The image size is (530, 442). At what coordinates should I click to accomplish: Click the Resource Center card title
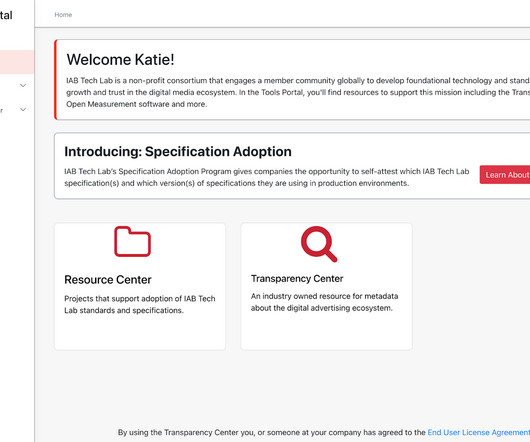coord(108,279)
